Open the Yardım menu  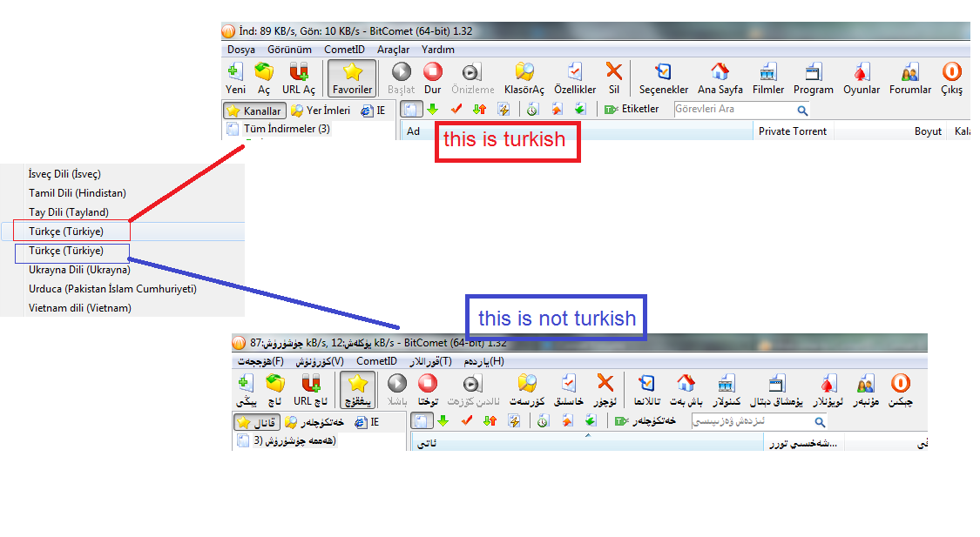pos(437,50)
